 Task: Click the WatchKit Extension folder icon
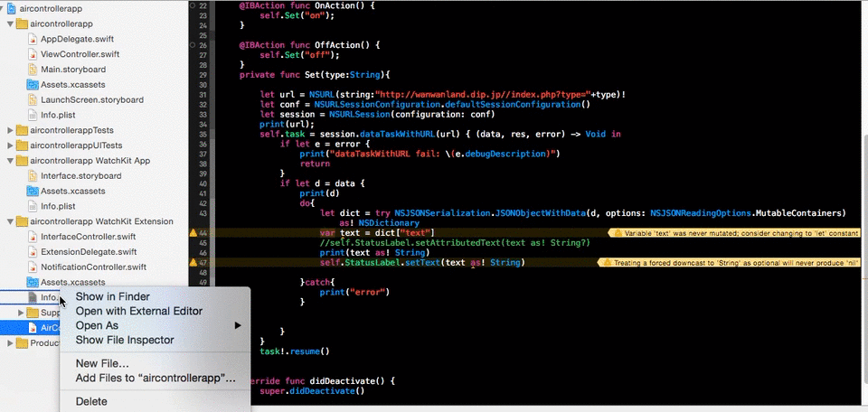(22, 221)
